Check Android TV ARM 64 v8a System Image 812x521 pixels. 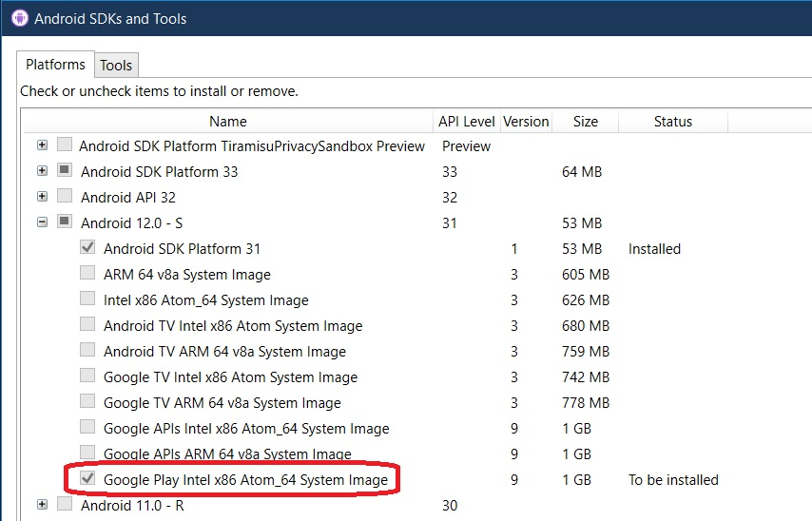tap(87, 350)
